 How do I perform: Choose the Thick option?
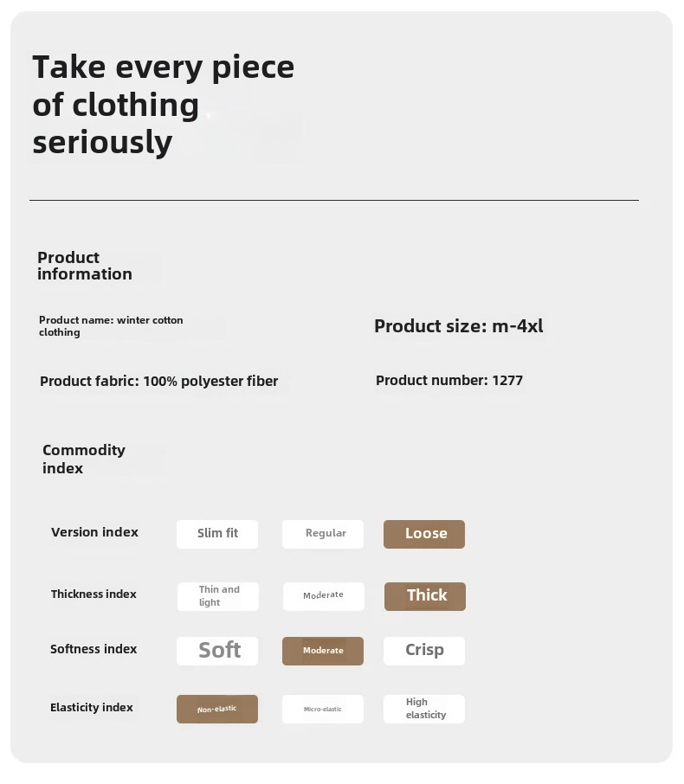click(x=425, y=596)
